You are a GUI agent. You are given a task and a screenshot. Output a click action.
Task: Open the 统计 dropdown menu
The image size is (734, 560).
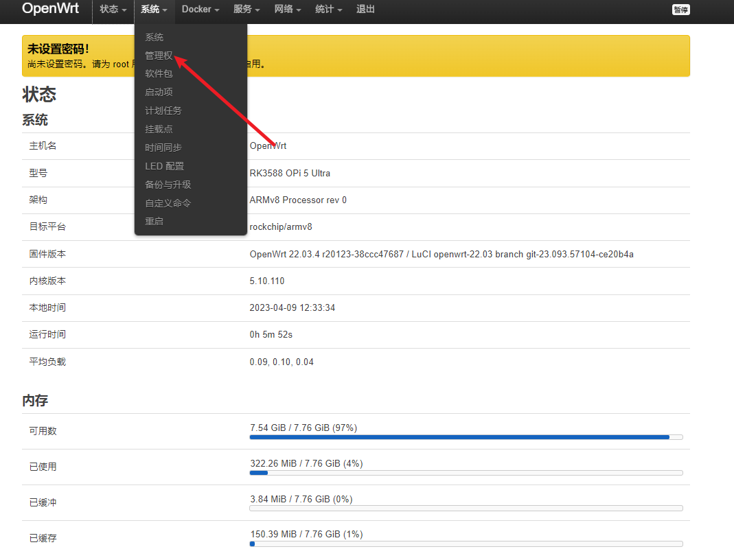pyautogui.click(x=329, y=10)
